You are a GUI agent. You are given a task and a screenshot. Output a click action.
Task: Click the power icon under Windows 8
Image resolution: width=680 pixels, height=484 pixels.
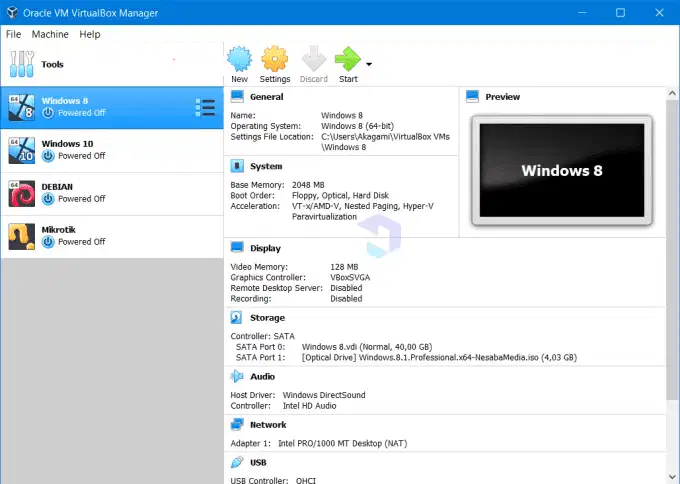[48, 113]
